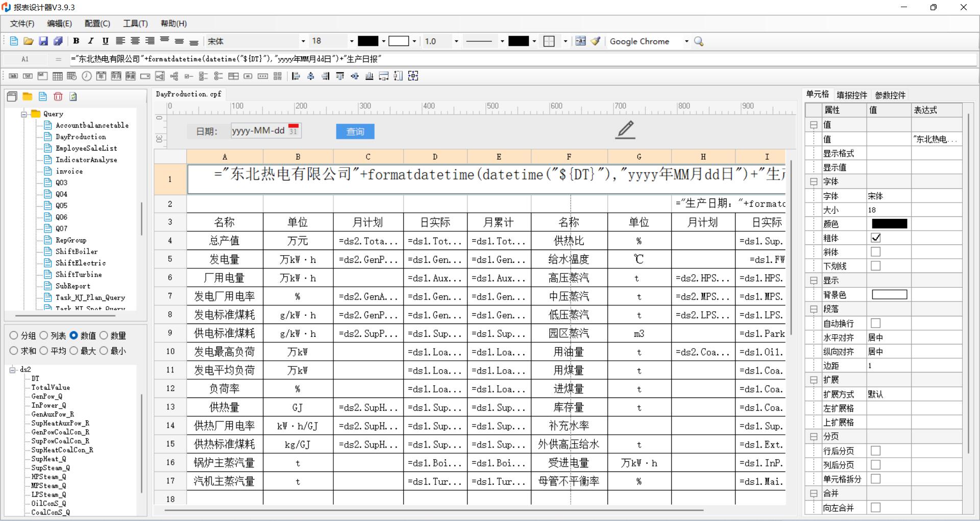Check the 斜体 checkbox in properties
The height and width of the screenshot is (521, 980).
(x=875, y=252)
